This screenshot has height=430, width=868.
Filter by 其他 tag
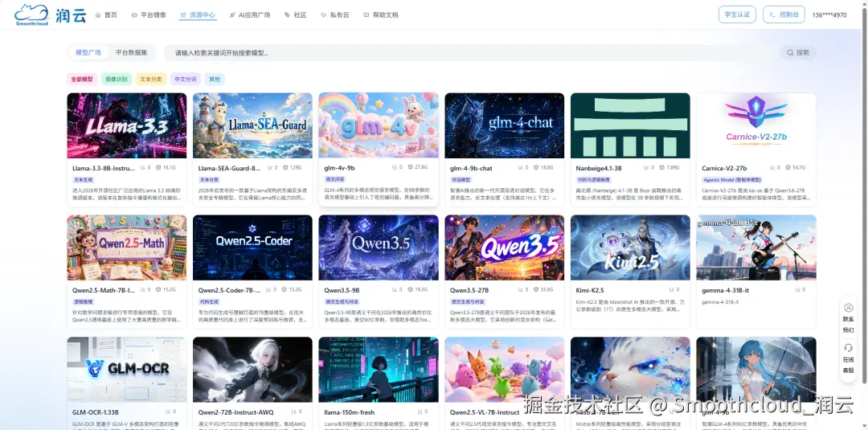click(x=215, y=79)
